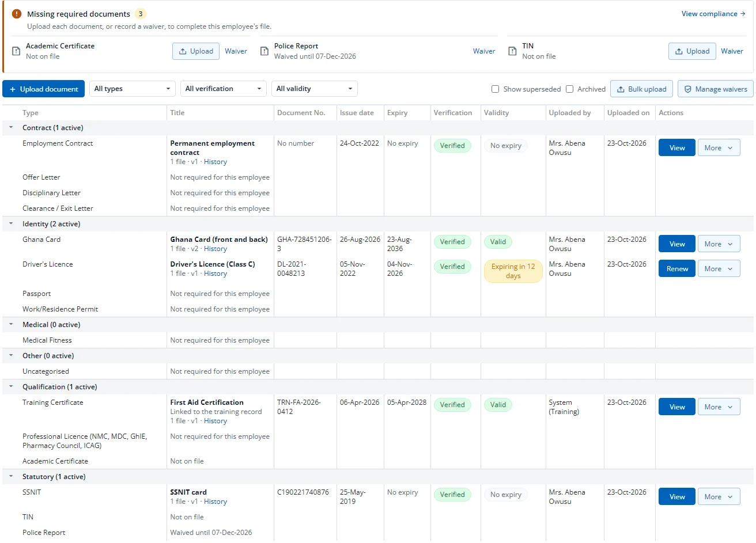Click the Verification column header
Viewport: 756px width, 543px height.
pyautogui.click(x=452, y=113)
